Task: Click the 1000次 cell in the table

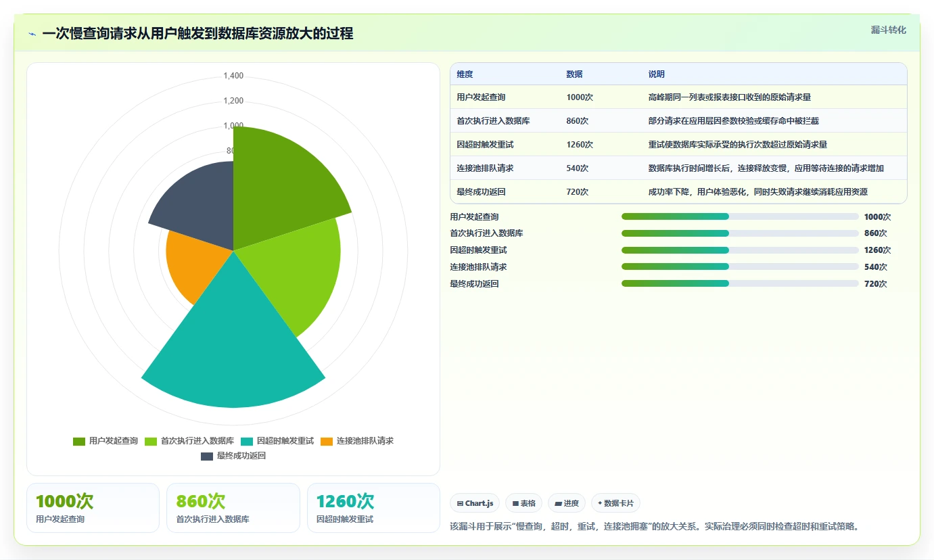Action: coord(601,97)
